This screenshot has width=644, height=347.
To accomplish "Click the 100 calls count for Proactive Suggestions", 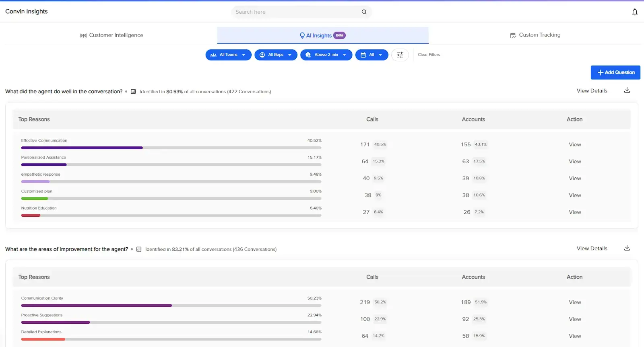I will pyautogui.click(x=365, y=319).
